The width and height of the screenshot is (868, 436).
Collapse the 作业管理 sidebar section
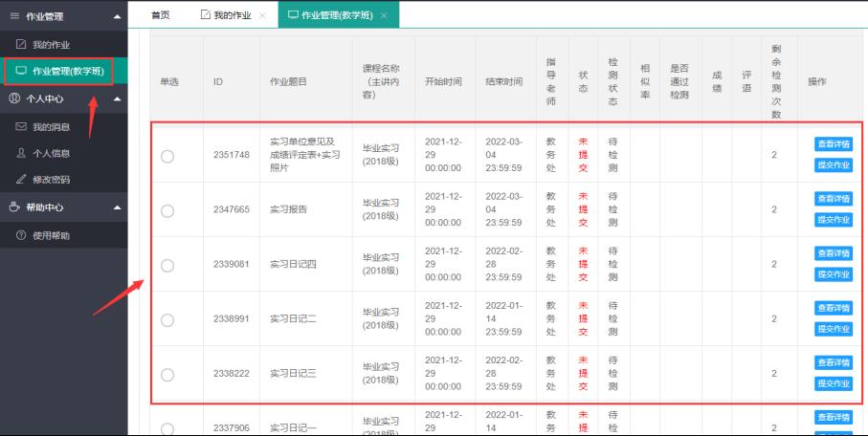(116, 17)
